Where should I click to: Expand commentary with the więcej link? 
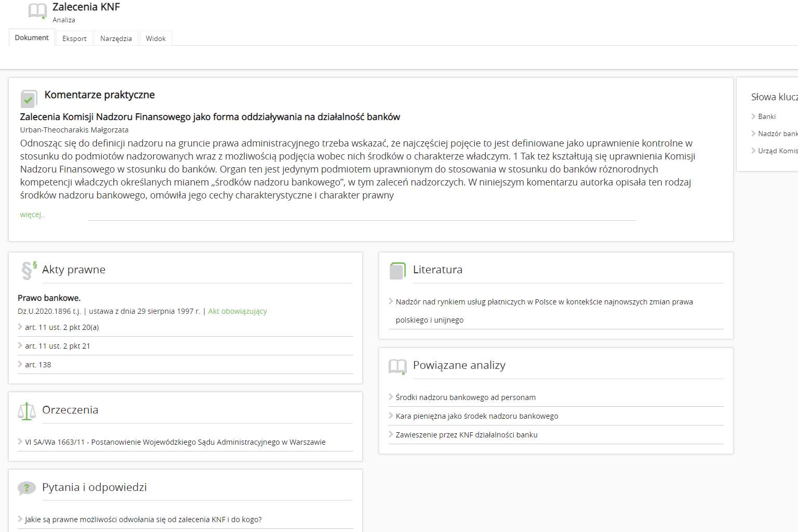32,215
